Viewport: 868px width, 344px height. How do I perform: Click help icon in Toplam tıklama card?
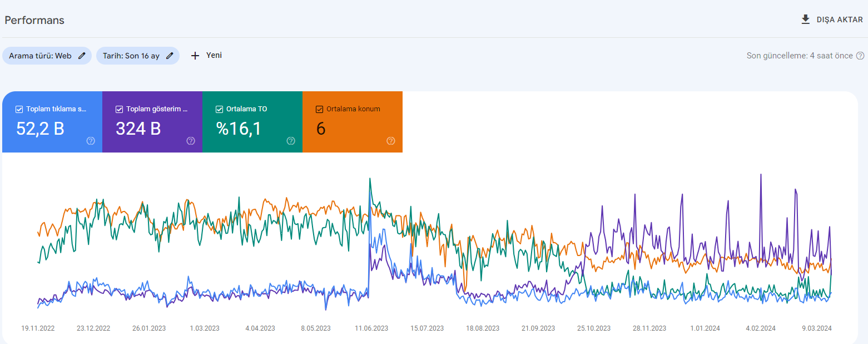91,141
